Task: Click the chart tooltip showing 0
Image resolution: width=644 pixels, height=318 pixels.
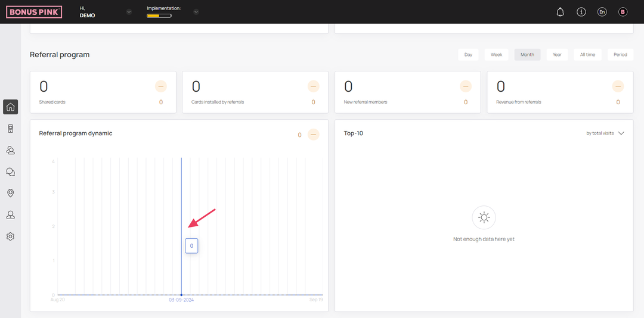Action: pyautogui.click(x=191, y=246)
